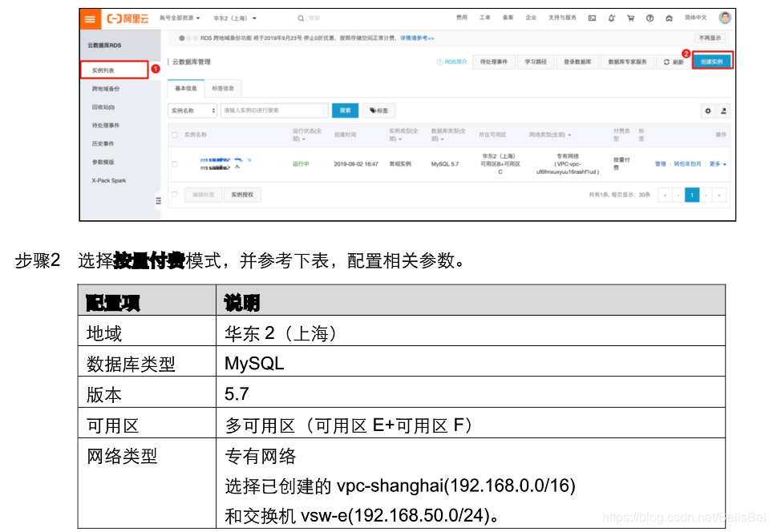Click the 待处理事件 toolbar button

coord(493,62)
